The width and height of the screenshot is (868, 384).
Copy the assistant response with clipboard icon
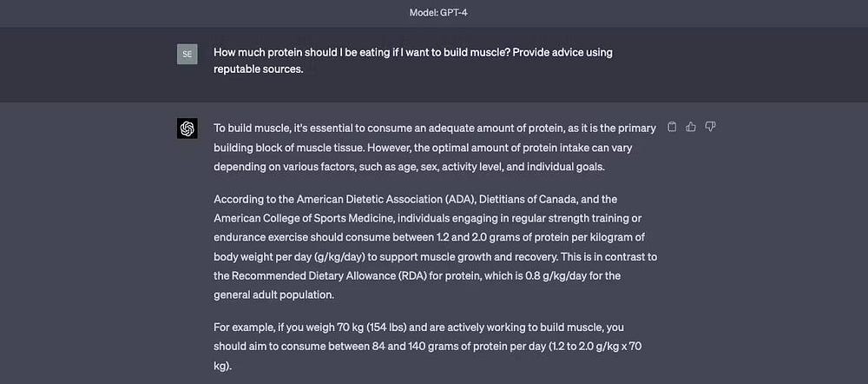pyautogui.click(x=672, y=127)
